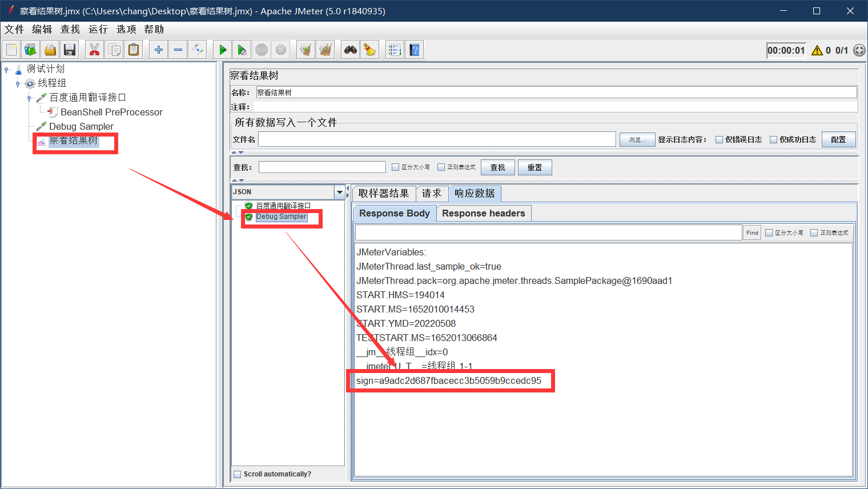Enable 区分大小写 in search row
The width and height of the screenshot is (868, 489).
[x=395, y=167]
